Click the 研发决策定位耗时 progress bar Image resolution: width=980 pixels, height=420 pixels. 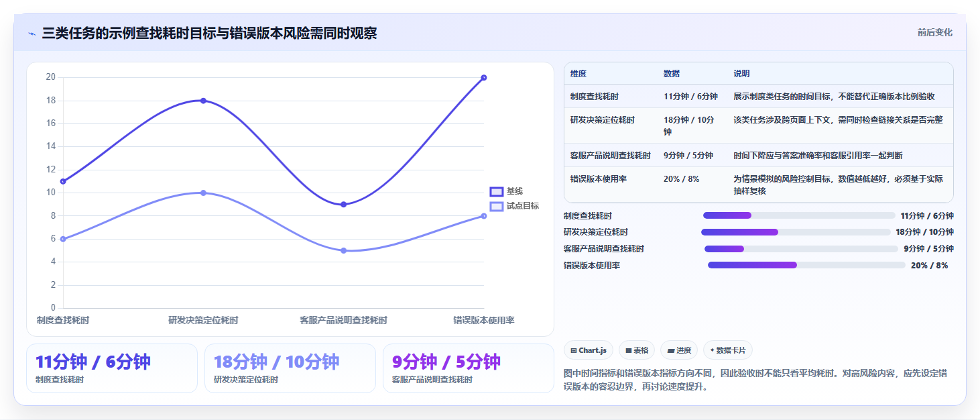(x=795, y=232)
